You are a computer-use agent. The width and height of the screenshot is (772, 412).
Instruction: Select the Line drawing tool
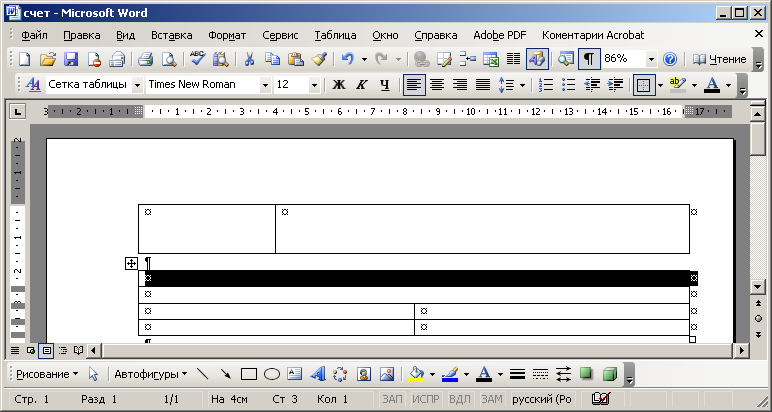point(202,374)
